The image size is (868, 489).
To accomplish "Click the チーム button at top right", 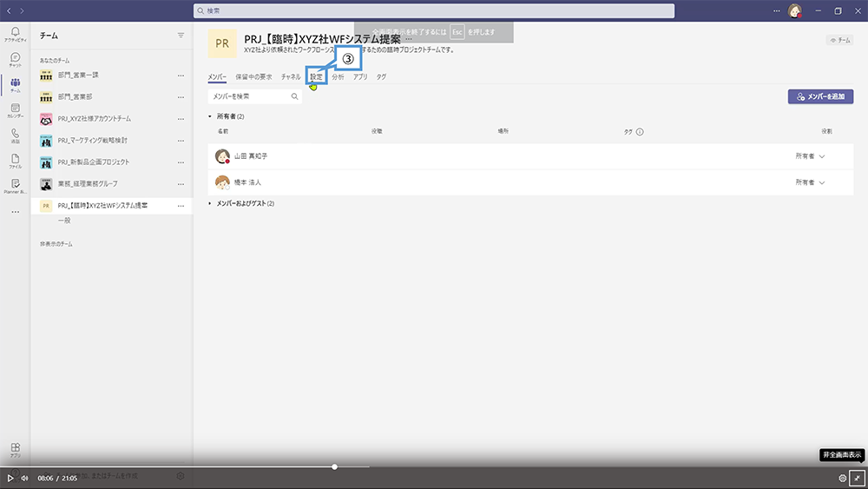I will pyautogui.click(x=839, y=40).
